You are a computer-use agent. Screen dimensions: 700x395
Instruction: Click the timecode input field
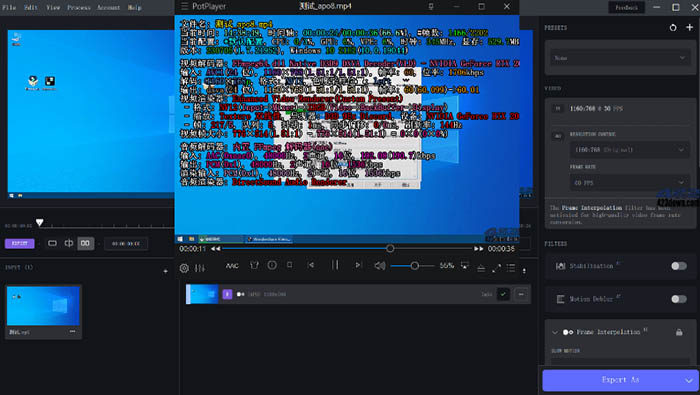tap(126, 244)
